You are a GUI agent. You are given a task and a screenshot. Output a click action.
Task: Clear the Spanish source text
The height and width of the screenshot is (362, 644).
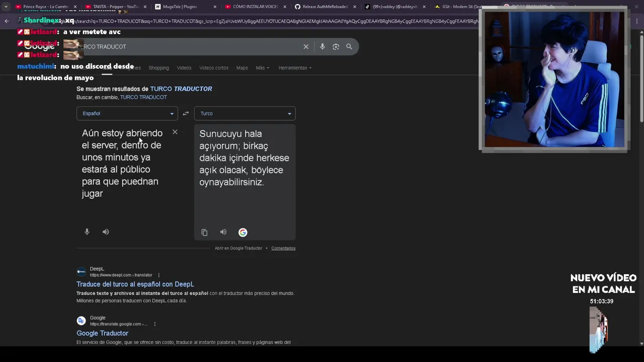point(175,132)
